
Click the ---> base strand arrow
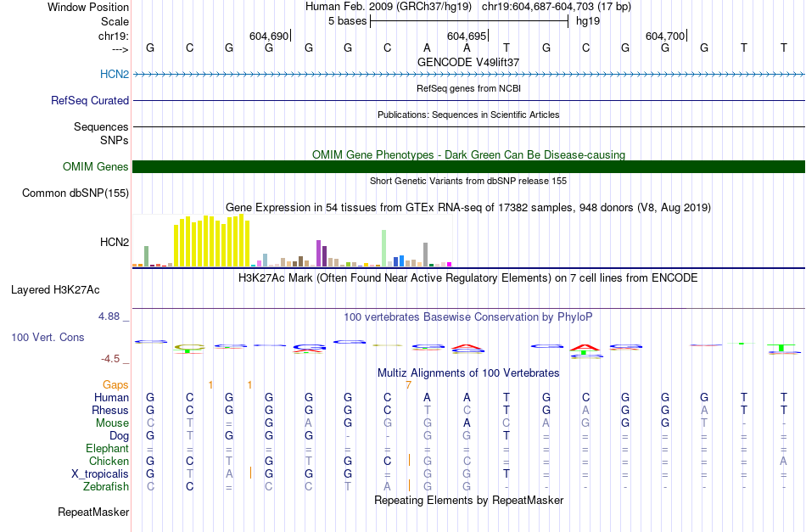[x=120, y=49]
